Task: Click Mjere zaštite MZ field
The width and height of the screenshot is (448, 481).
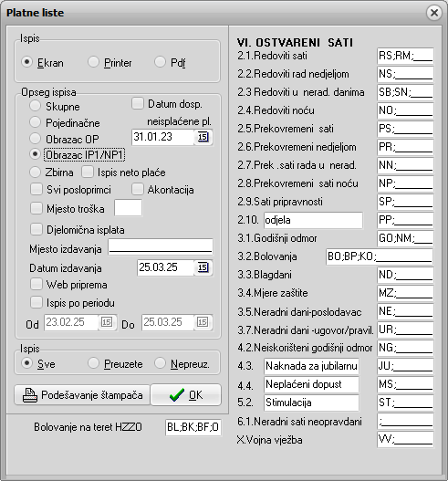Action: (405, 293)
